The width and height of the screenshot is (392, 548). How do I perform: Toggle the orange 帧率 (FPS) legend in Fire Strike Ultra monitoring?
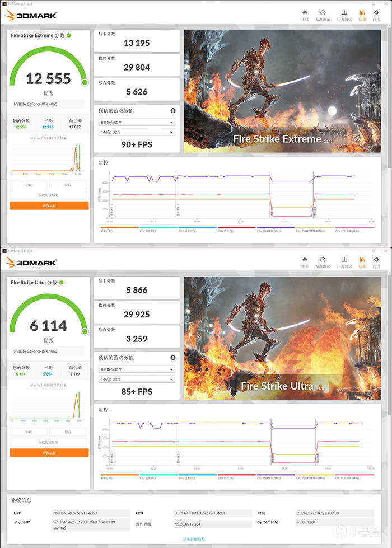coord(120,477)
